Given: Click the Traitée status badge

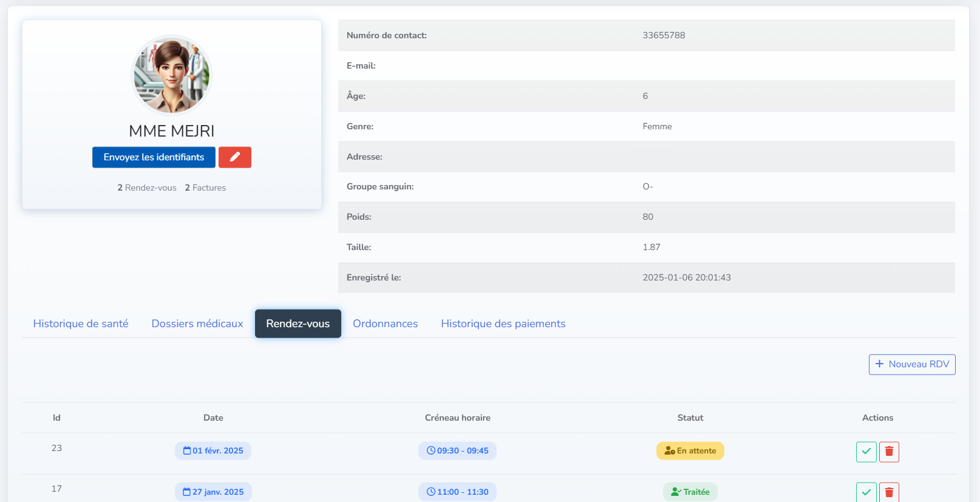Looking at the screenshot, I should [x=690, y=492].
